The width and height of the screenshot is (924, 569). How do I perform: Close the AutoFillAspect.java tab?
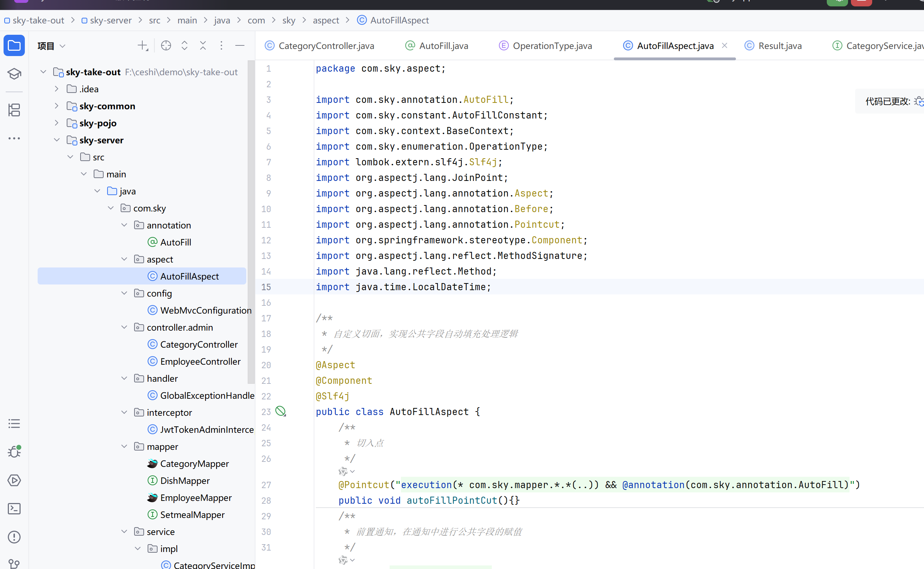point(725,45)
